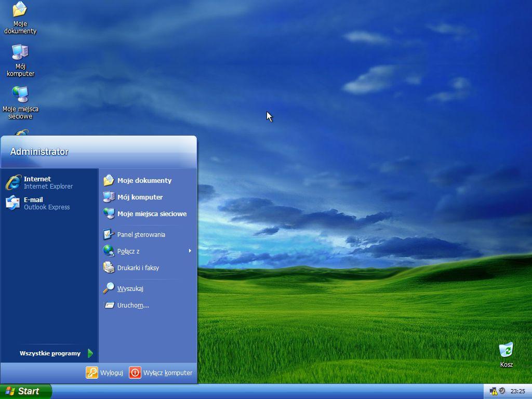This screenshot has height=399, width=532.
Task: Open Panel sterowania from Start menu
Action: coord(148,234)
